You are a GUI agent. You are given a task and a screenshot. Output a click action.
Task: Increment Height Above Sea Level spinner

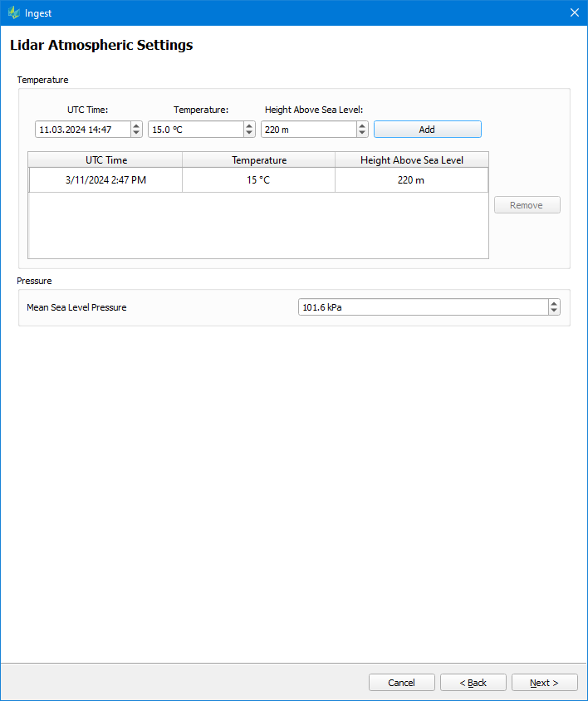coord(362,126)
